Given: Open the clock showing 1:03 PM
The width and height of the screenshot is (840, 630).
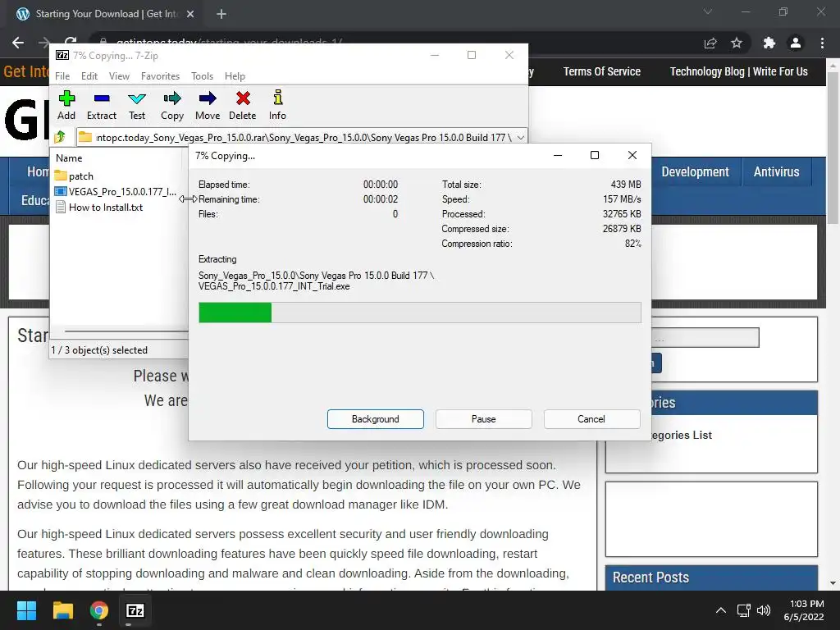Looking at the screenshot, I should [x=804, y=610].
